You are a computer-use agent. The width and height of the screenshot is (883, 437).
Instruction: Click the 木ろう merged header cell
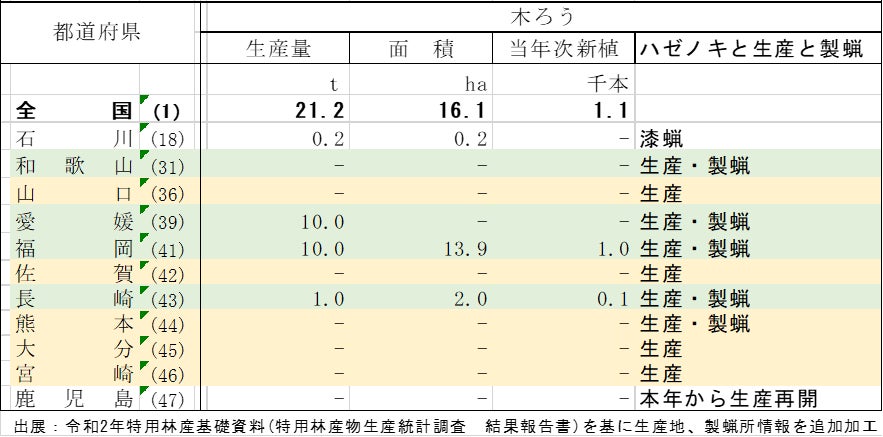(541, 16)
